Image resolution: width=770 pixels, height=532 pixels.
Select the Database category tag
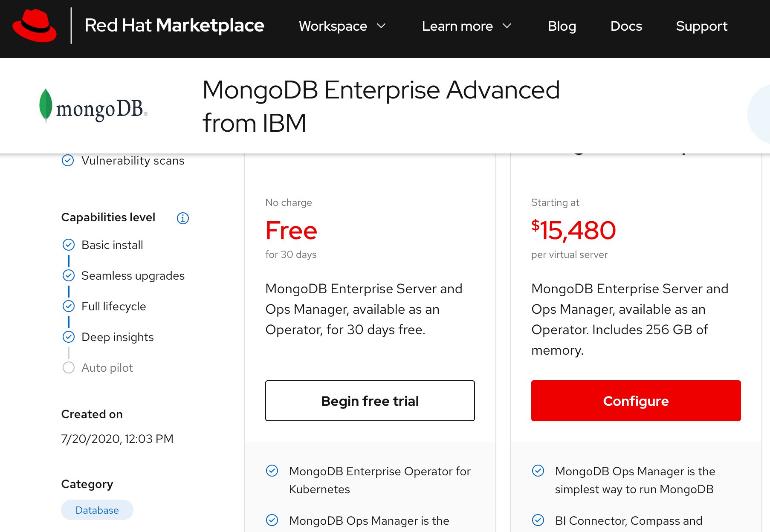97,510
